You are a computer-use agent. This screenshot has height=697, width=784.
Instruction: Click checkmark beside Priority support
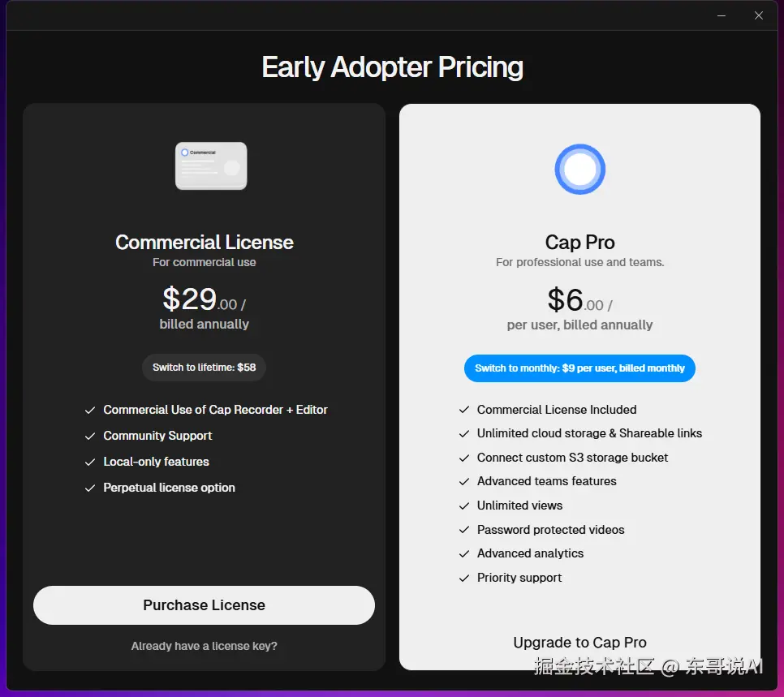[x=464, y=578]
